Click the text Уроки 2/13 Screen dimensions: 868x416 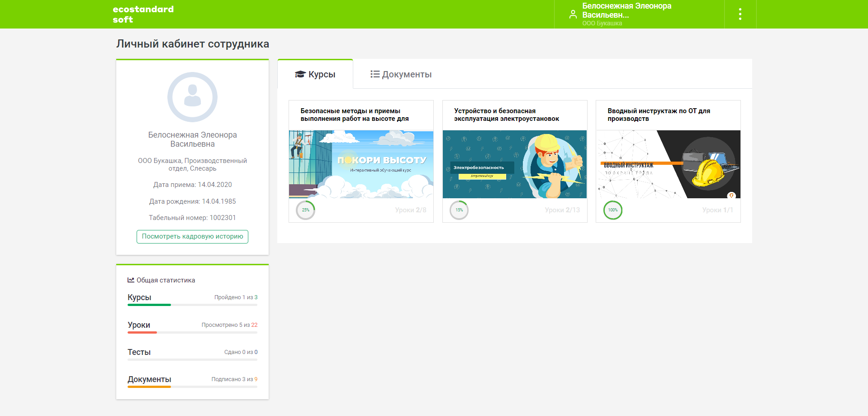562,210
